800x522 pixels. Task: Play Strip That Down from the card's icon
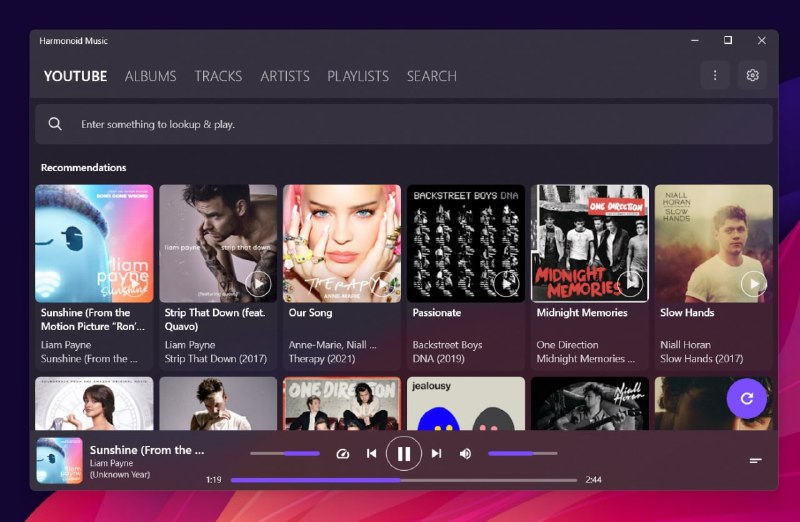tap(258, 284)
